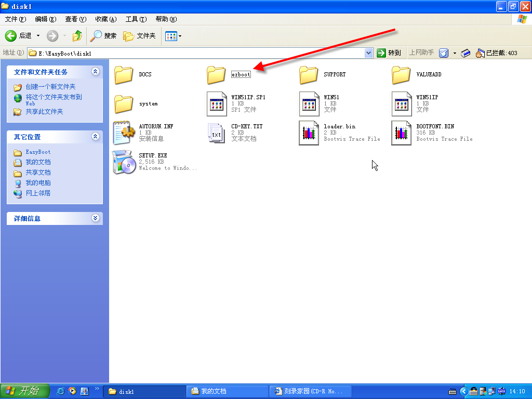Expand the quick launch overflow chevron
The height and width of the screenshot is (399, 532).
tap(97, 389)
